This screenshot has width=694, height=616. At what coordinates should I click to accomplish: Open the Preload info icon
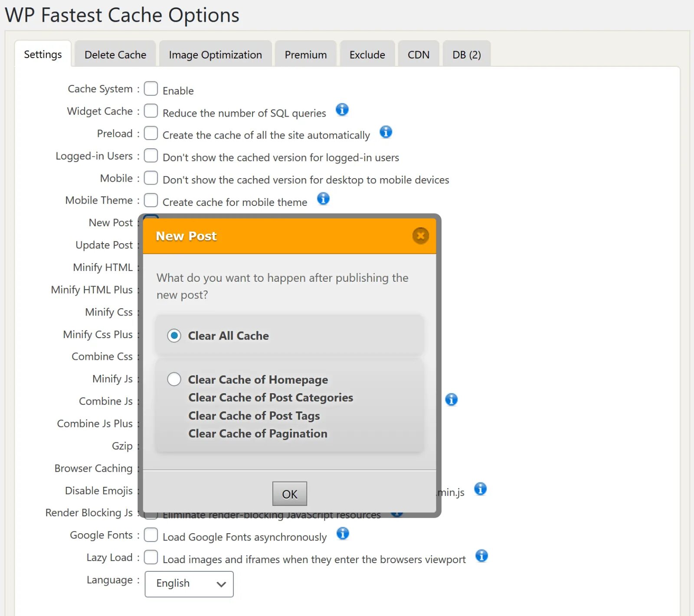pos(386,132)
